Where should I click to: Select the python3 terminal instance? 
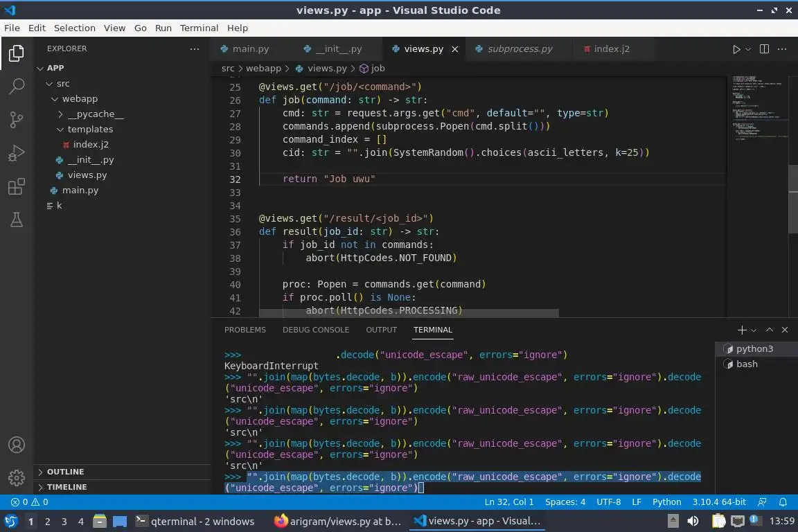tap(756, 348)
